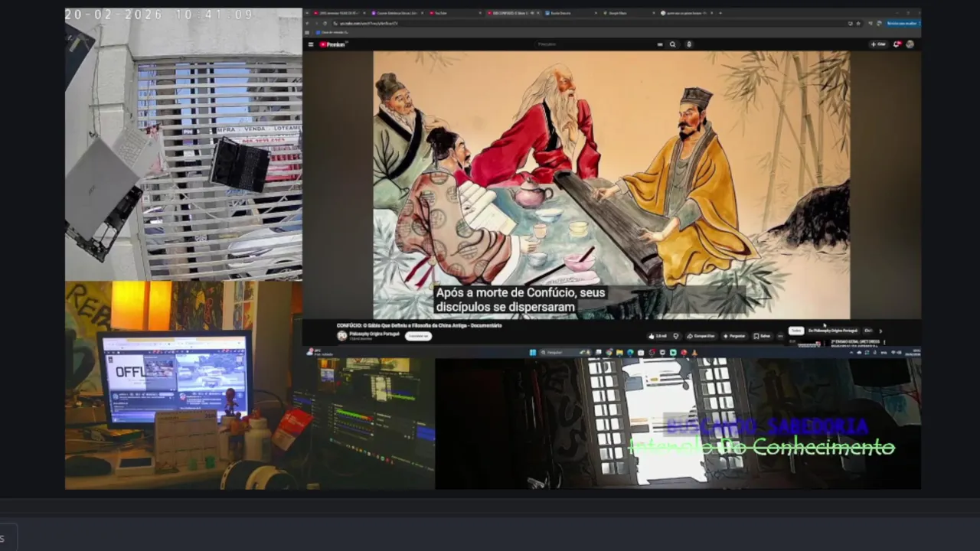Viewport: 980px width, 551px height.
Task: Bookmark the page with the star icon
Action: point(858,23)
